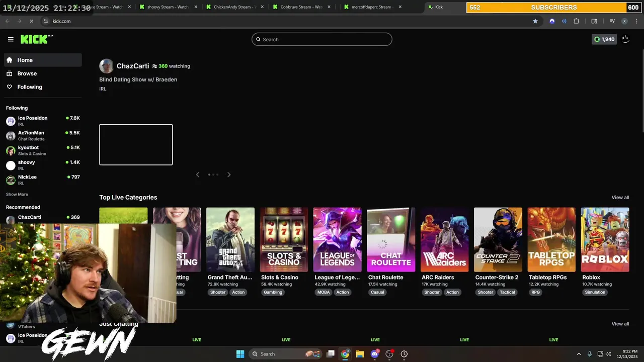Click the profile icon at top right
The width and height of the screenshot is (644, 362).
point(625,39)
